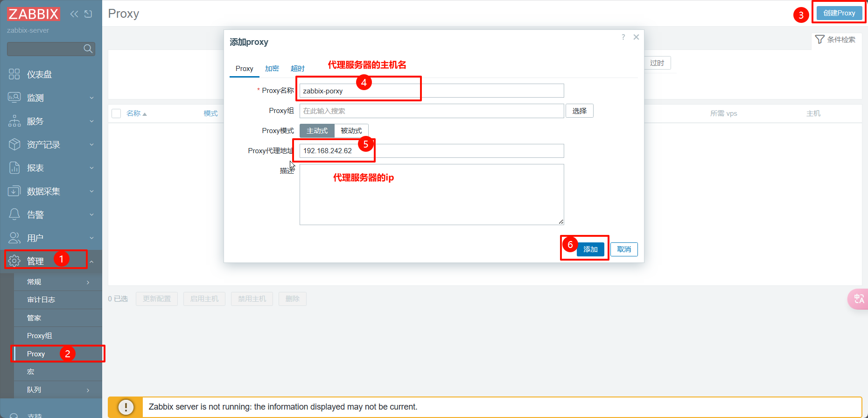The image size is (868, 418).
Task: Click the 创建Proxy button
Action: 839,13
